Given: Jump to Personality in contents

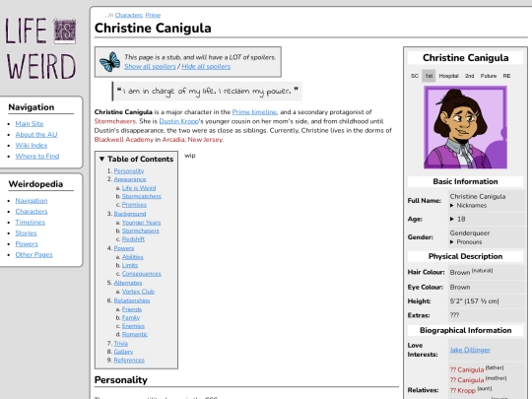Looking at the screenshot, I should coord(129,171).
